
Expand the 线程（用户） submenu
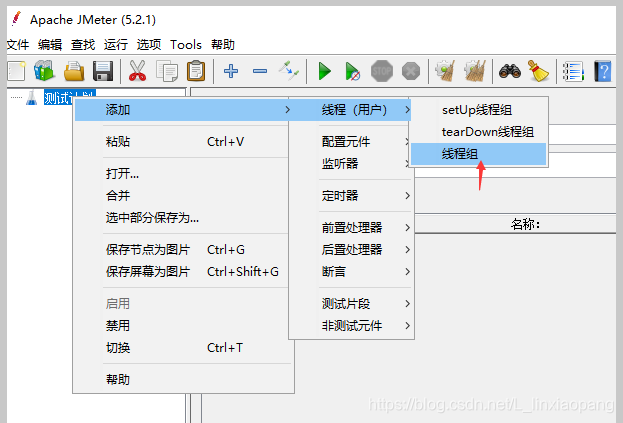pyautogui.click(x=350, y=110)
